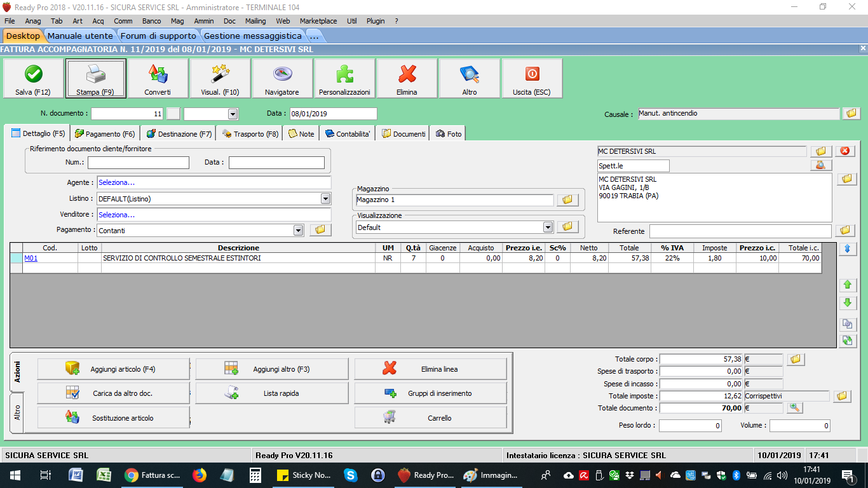Open the Gestione messaggistica tab
The height and width of the screenshot is (488, 868).
pyautogui.click(x=253, y=36)
